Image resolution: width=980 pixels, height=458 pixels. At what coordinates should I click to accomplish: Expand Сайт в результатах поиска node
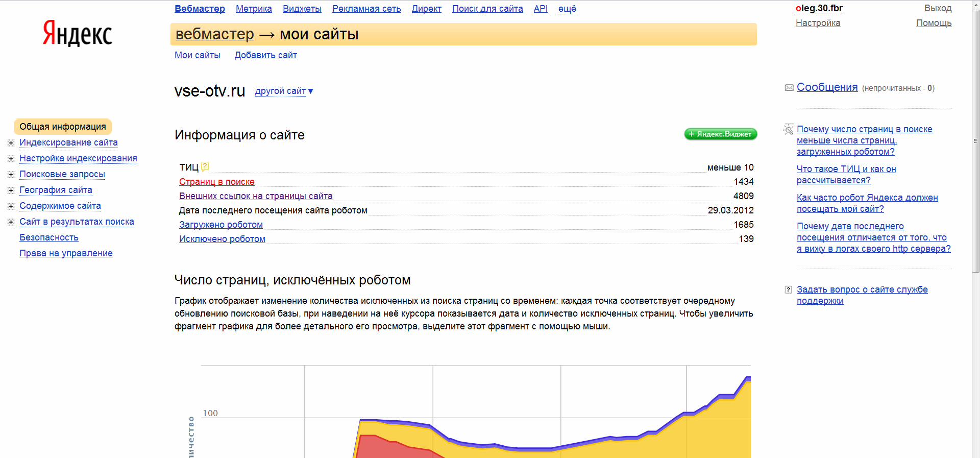11,222
